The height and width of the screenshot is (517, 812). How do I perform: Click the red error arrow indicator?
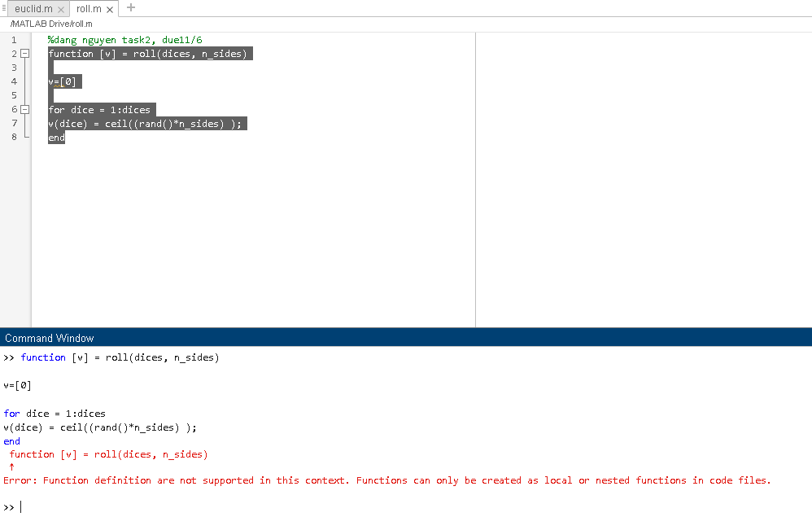(9, 467)
